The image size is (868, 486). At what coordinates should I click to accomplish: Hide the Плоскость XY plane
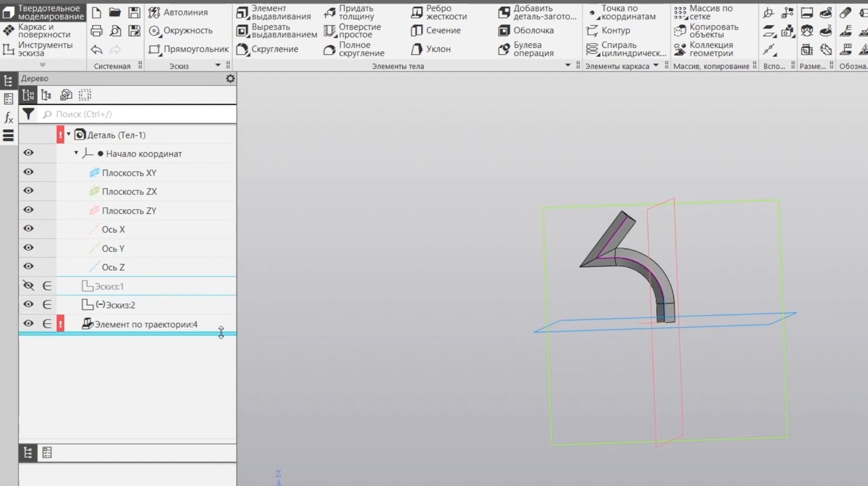point(28,172)
